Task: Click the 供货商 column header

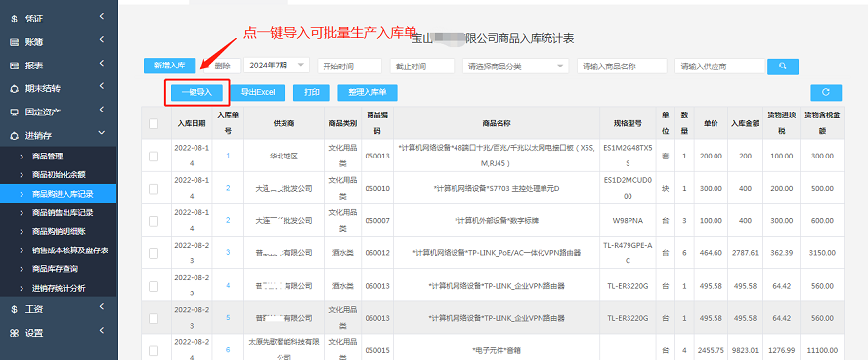Action: point(283,123)
